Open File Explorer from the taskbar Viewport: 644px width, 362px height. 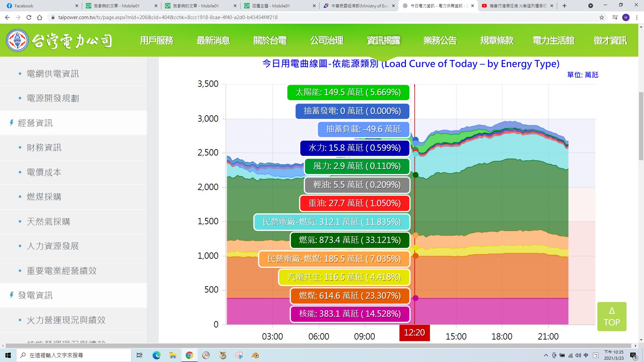(173, 355)
